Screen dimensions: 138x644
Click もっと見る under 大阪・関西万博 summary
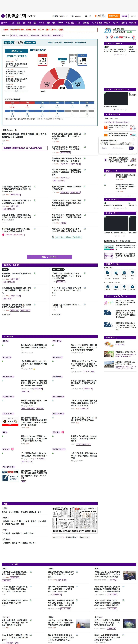click(x=57, y=314)
